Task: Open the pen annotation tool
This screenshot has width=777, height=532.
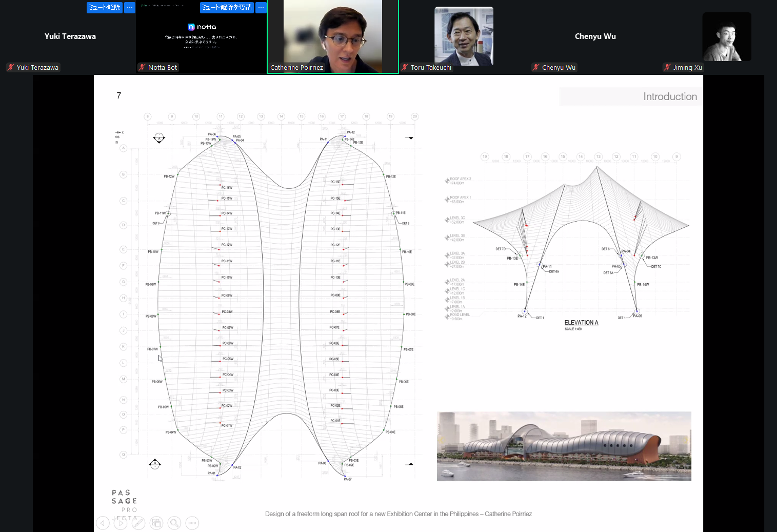Action: click(138, 523)
